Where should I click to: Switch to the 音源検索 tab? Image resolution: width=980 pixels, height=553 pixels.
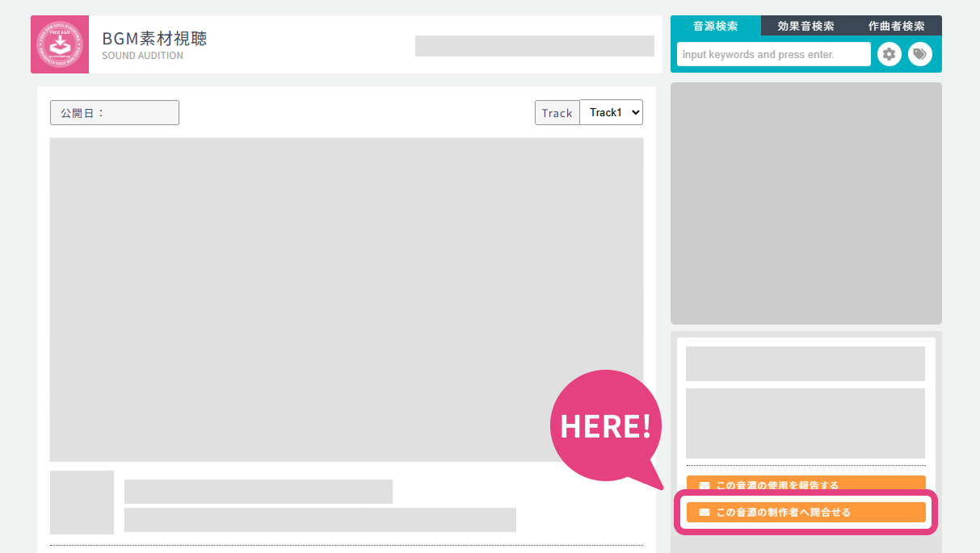[715, 26]
